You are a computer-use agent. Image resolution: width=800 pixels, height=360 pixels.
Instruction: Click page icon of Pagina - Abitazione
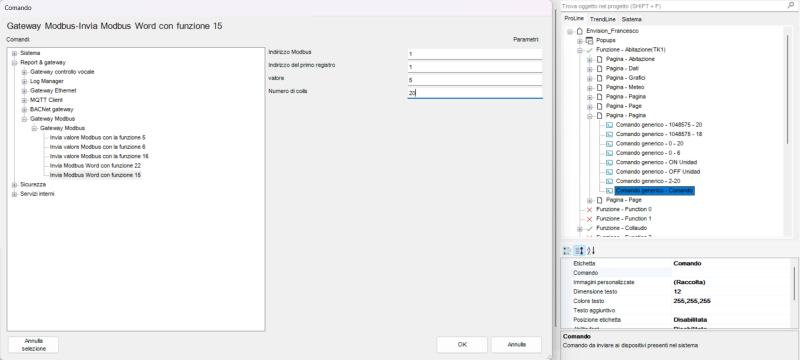599,59
